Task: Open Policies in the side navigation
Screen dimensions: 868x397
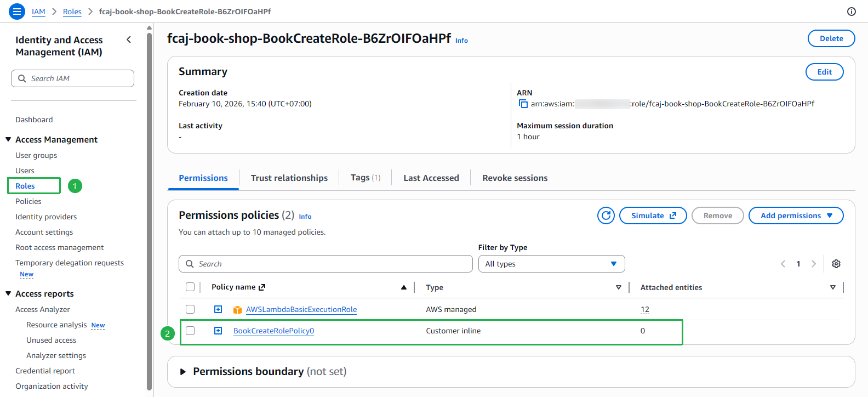Action: (x=28, y=201)
